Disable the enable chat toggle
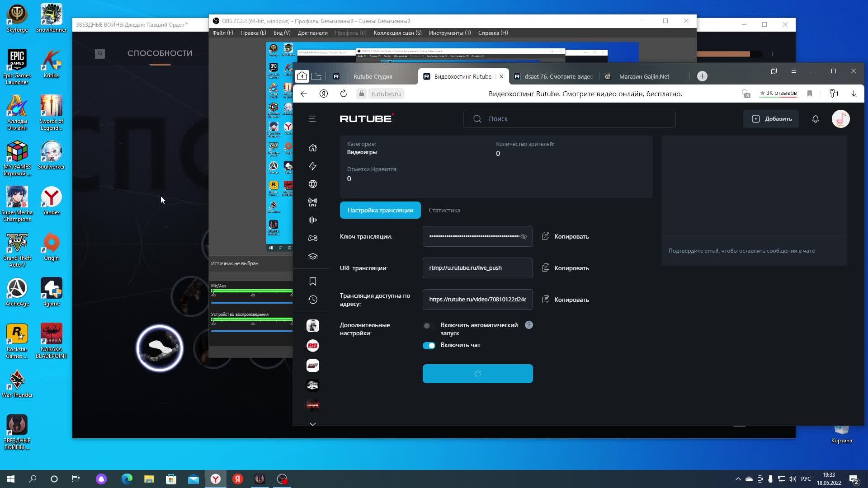Screen dimensions: 868x488 [x=429, y=345]
